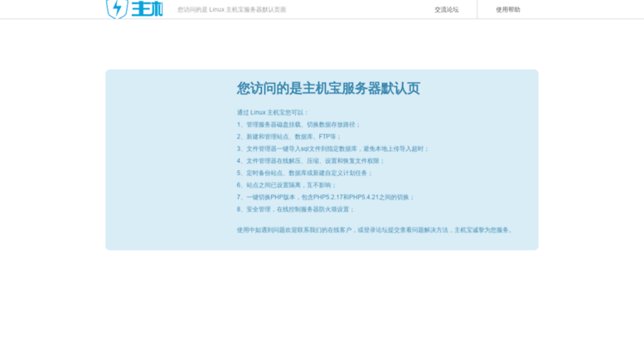Click the heading '您访问的是主机宝服务器默认页'
This screenshot has width=644, height=351.
[x=328, y=88]
